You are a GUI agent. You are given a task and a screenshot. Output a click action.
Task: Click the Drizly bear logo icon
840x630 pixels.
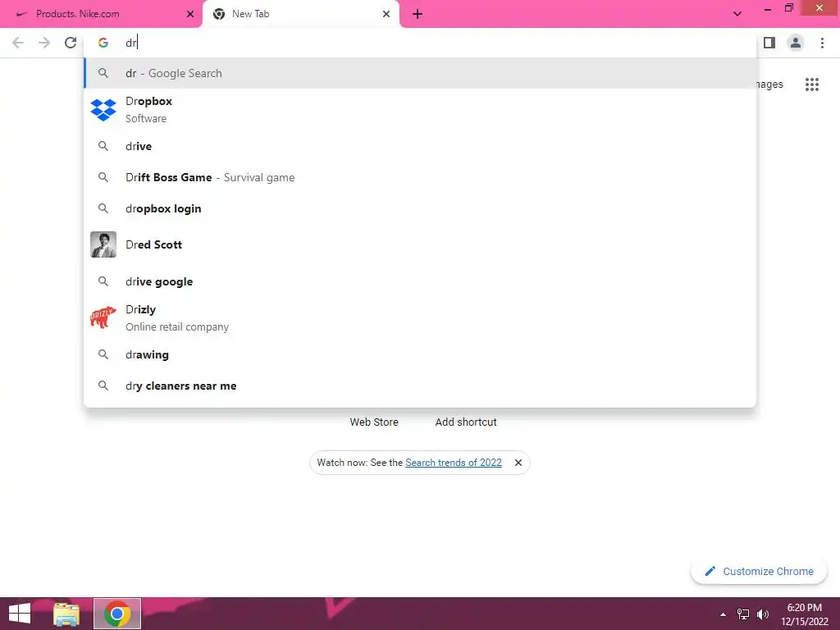[x=103, y=317]
